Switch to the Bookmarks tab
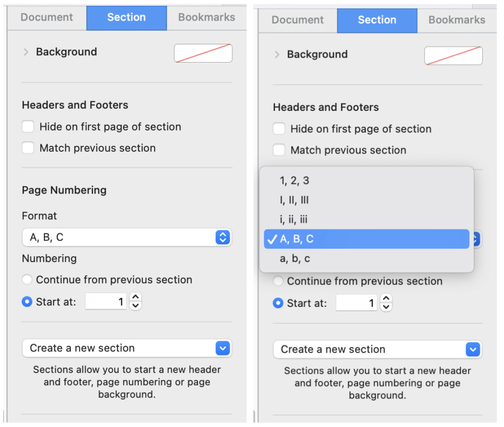This screenshot has width=504, height=427. [206, 17]
